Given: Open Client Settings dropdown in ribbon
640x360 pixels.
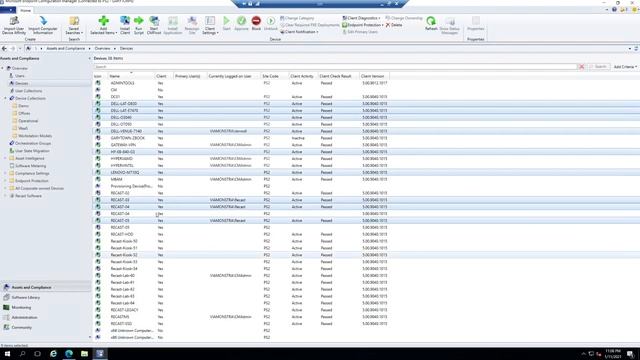Looking at the screenshot, I should coord(210,25).
